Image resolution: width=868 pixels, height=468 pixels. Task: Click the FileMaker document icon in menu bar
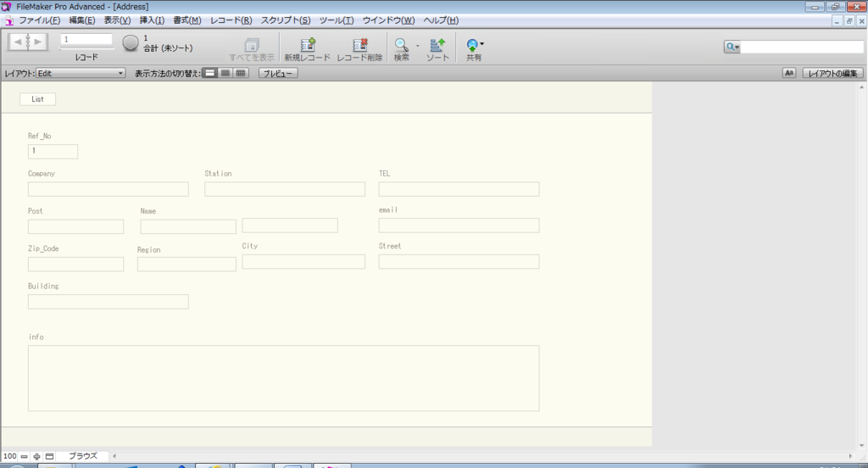click(8, 20)
